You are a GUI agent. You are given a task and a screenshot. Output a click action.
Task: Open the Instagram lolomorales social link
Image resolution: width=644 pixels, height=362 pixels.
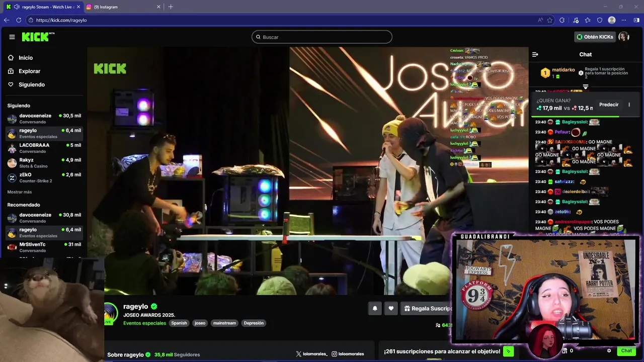pos(348,354)
